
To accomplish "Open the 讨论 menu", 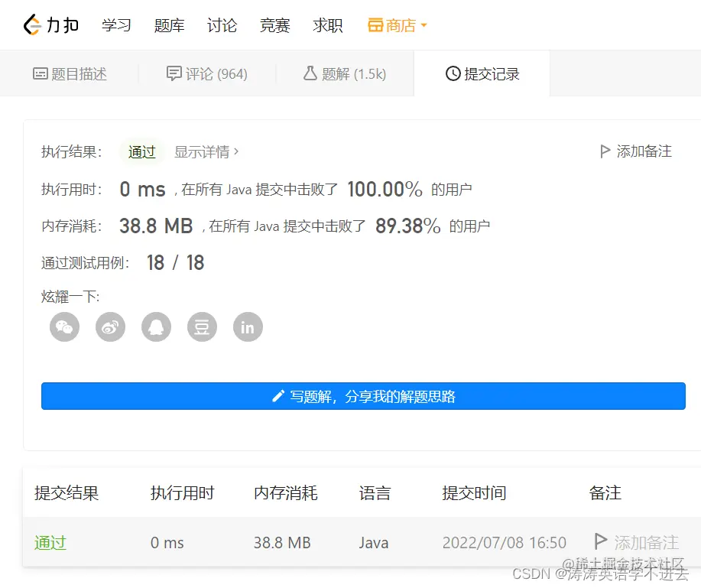I will pos(222,25).
